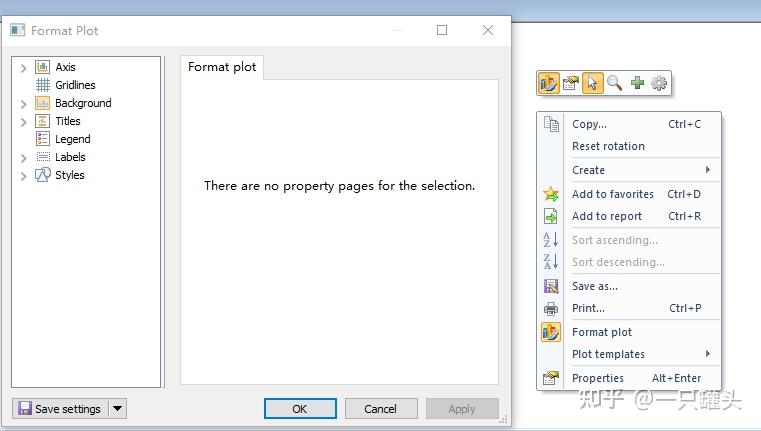Viewport: 761px width, 431px height.
Task: Click the Format plot icon in mini toolbar
Action: pos(548,84)
